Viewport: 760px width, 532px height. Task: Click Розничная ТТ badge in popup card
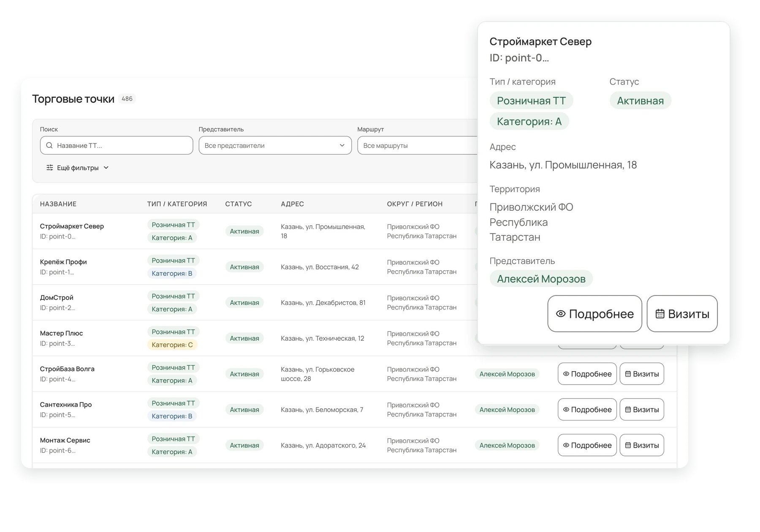coord(531,100)
